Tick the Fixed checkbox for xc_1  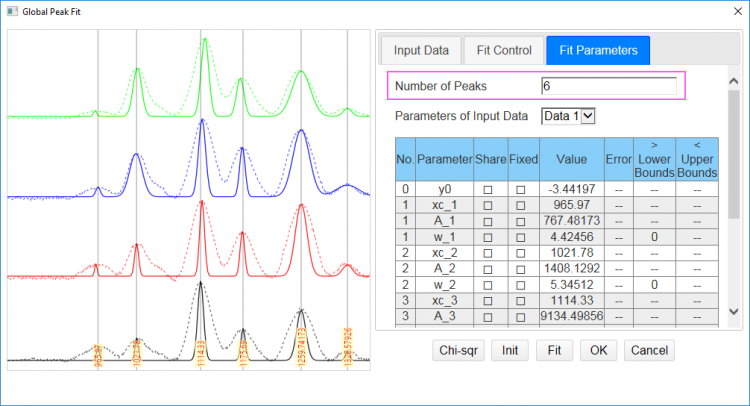coord(521,204)
